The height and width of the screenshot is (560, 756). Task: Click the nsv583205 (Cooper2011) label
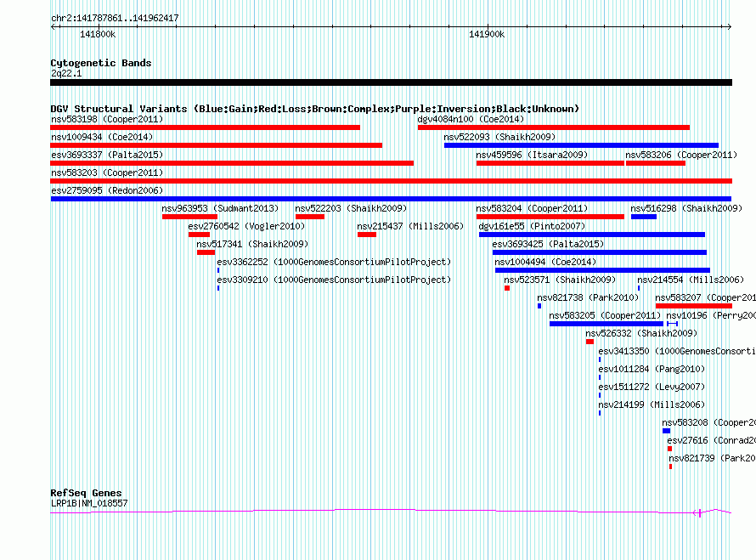tap(605, 315)
